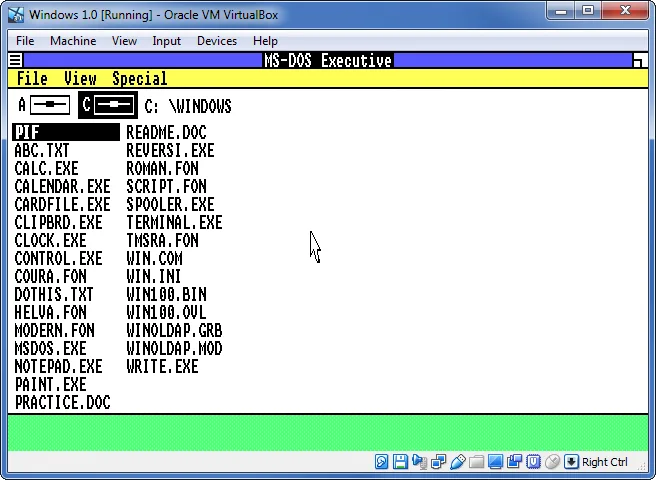Select WRITE.EXE file

(x=162, y=366)
